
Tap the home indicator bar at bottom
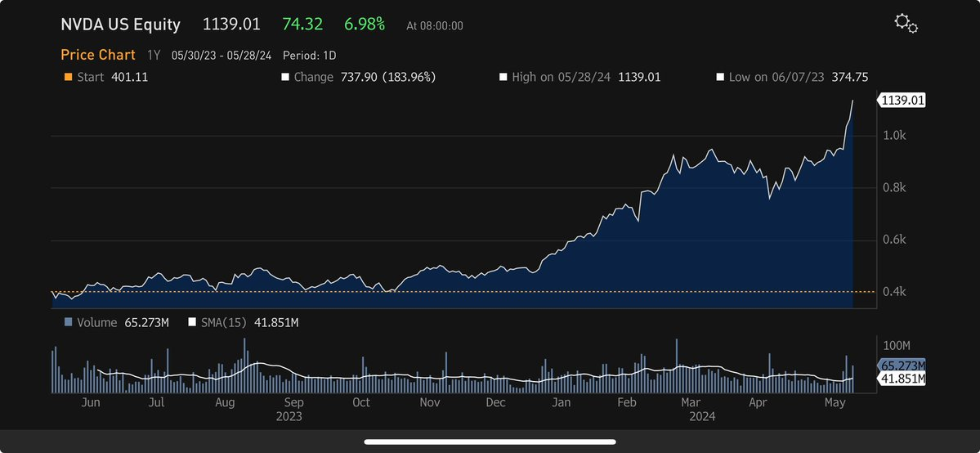490,442
